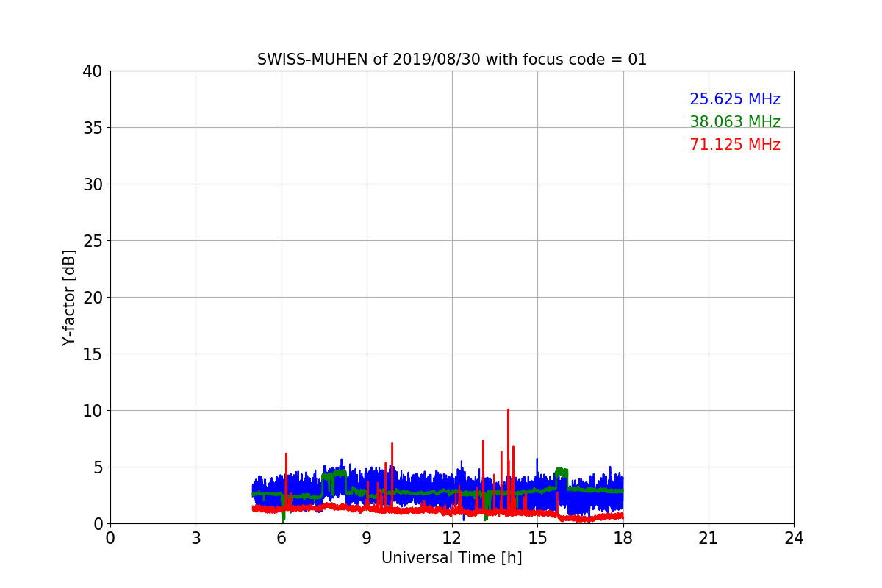
Task: Click the x-axis tick label 18
Action: [623, 538]
